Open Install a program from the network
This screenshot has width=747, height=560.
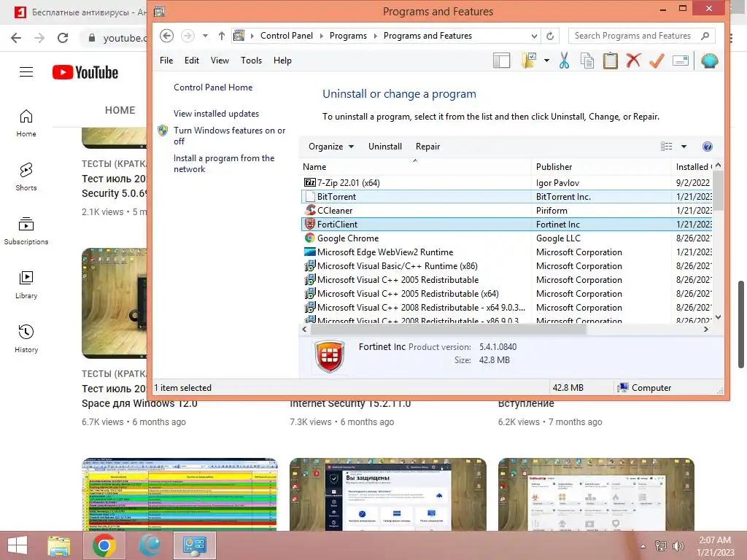224,163
